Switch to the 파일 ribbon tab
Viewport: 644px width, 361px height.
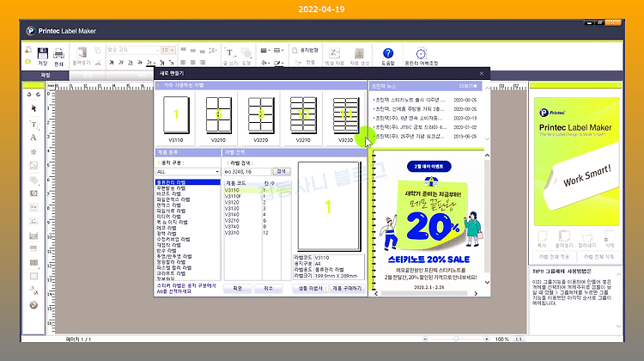tap(46, 76)
